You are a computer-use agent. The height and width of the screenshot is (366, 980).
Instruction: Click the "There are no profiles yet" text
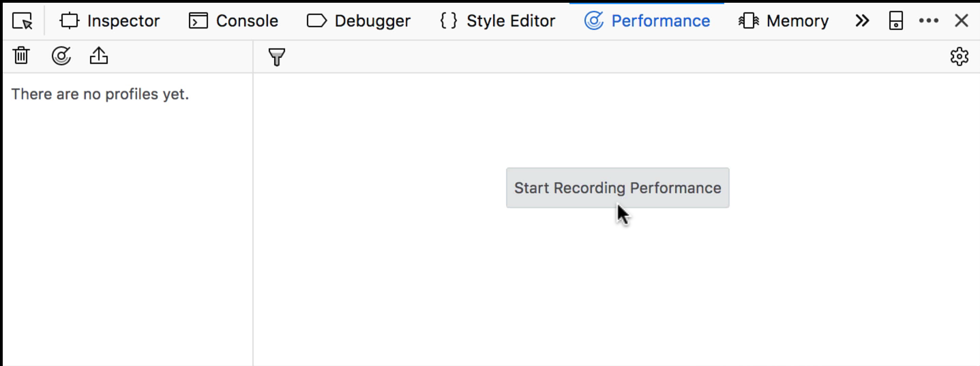(100, 94)
